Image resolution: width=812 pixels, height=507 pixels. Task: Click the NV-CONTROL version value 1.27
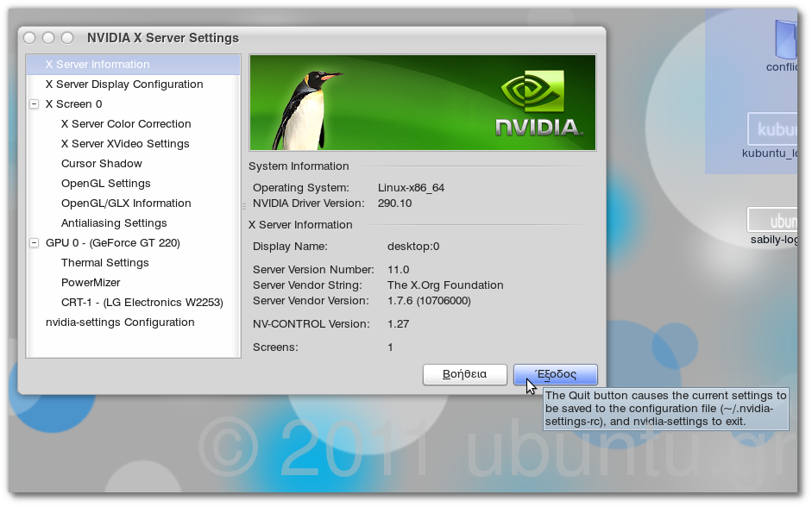pos(398,324)
